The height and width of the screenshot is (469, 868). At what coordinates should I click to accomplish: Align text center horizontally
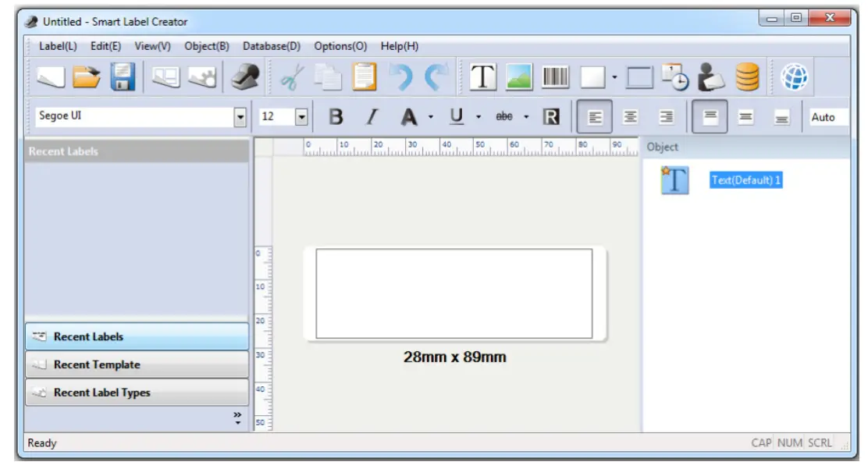(x=630, y=117)
